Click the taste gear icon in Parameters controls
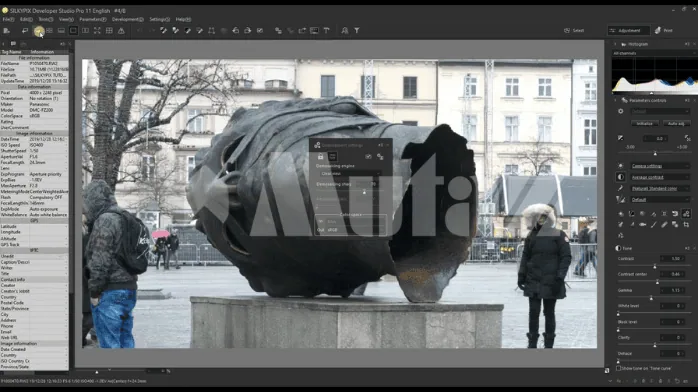This screenshot has width=698, height=392. [621, 111]
